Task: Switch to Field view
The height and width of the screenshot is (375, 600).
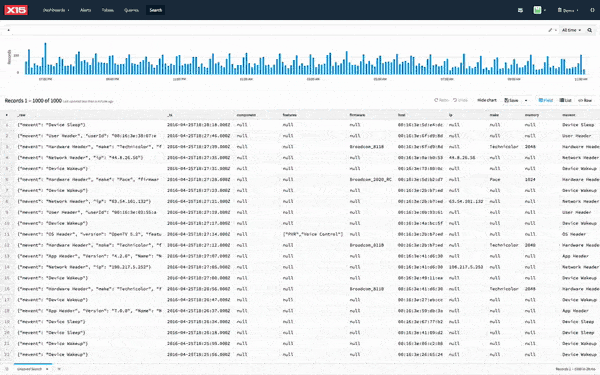Action: coord(546,100)
